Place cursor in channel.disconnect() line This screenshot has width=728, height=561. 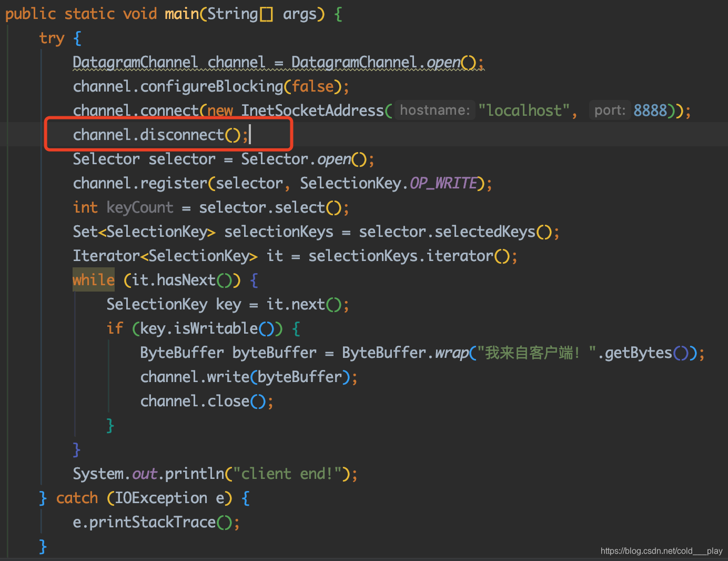(x=160, y=135)
